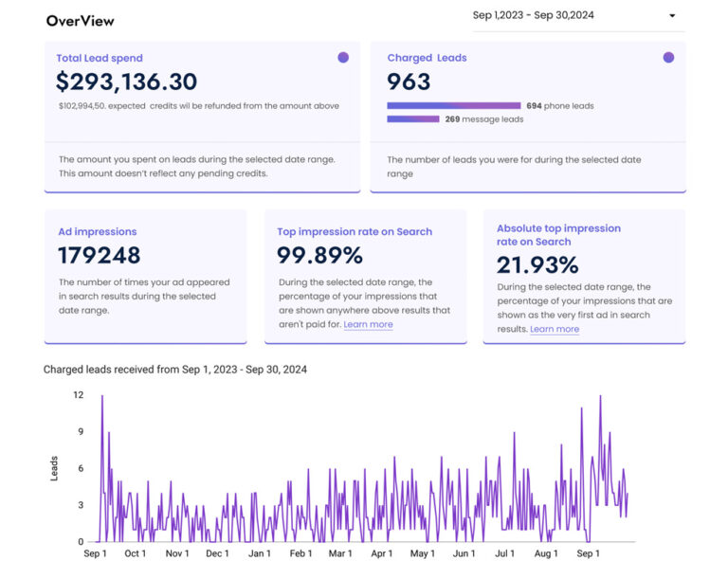Select the Ad impressions card title
The height and width of the screenshot is (579, 728).
(x=98, y=231)
